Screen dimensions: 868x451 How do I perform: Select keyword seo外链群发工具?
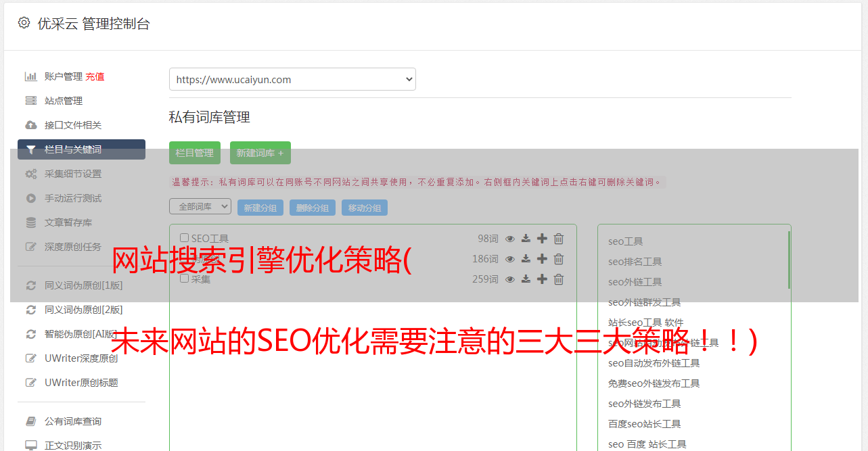(645, 302)
